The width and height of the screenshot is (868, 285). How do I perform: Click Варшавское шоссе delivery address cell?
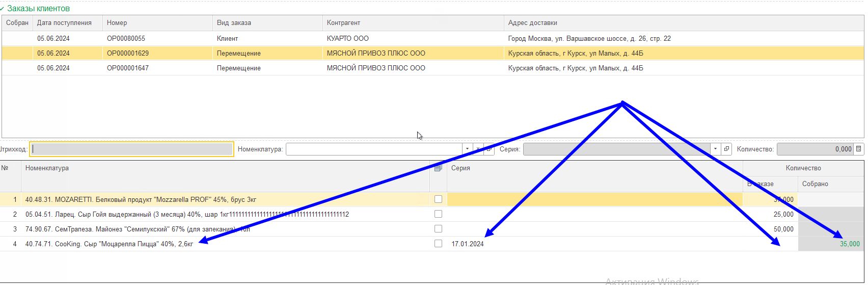[589, 38]
